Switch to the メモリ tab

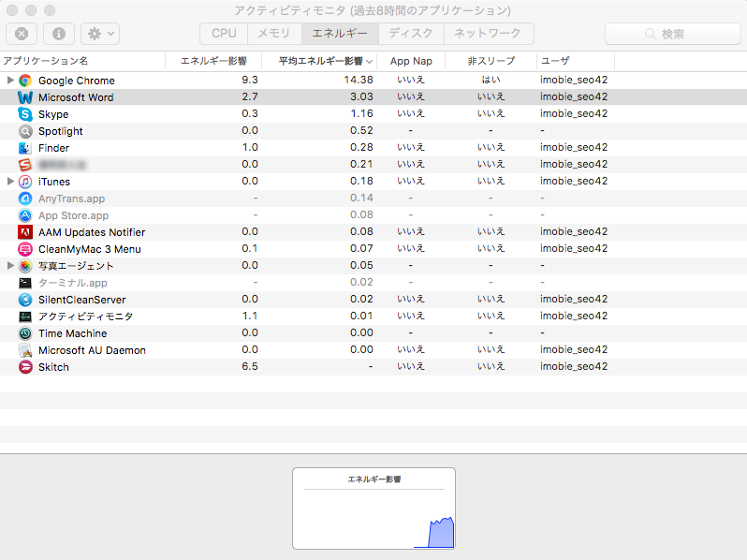(274, 34)
